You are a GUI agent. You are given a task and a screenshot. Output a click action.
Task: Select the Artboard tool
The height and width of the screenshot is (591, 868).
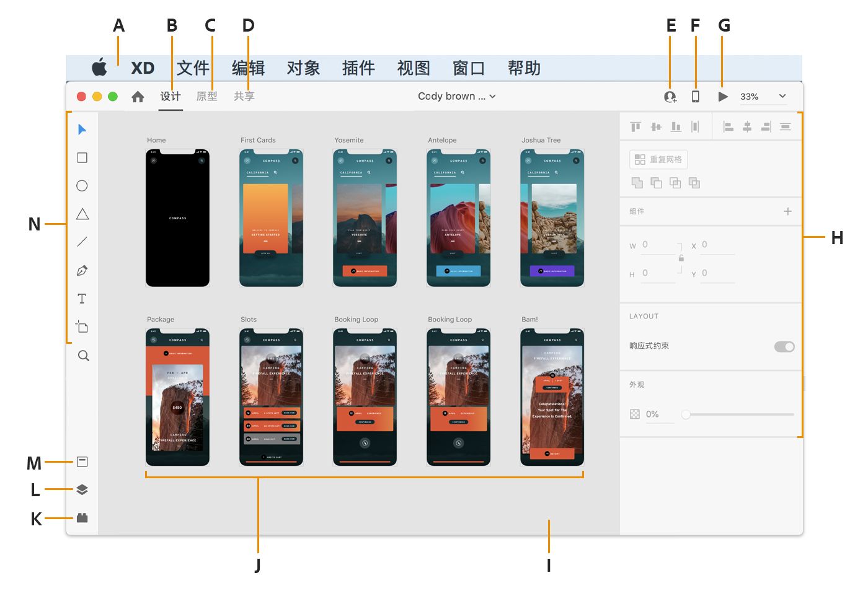click(82, 326)
